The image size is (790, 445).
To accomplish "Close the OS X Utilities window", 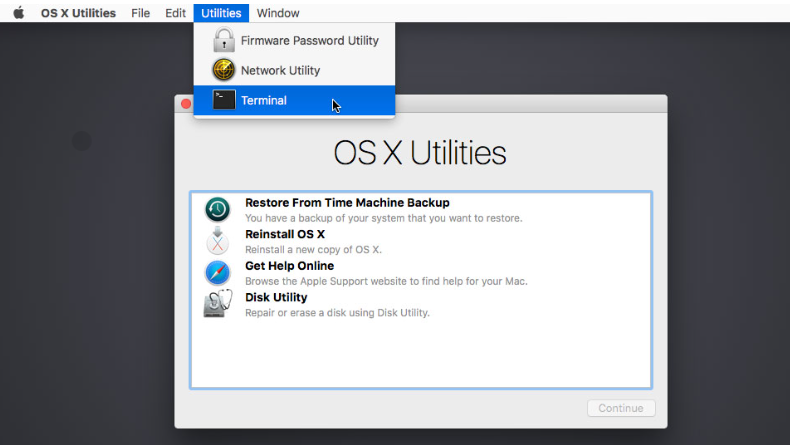I will click(186, 104).
